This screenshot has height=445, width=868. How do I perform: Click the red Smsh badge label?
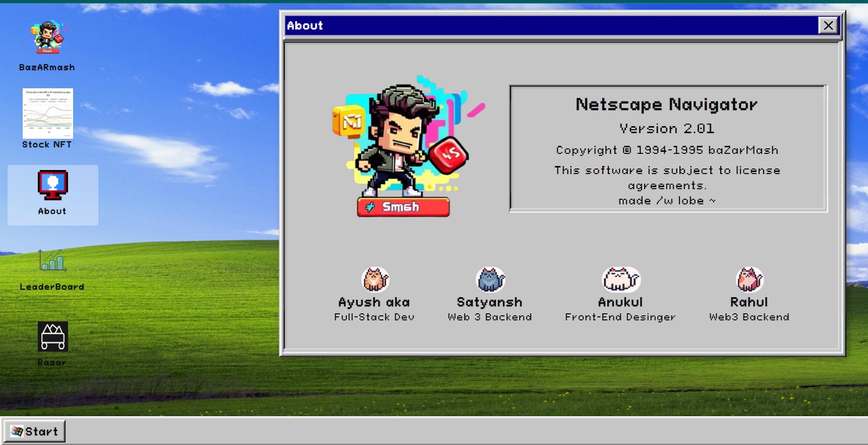coord(403,207)
